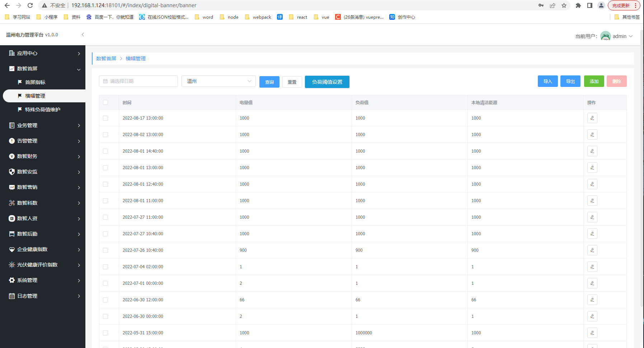Click the 完成更新 browser update button
The image size is (644, 348).
click(624, 5)
